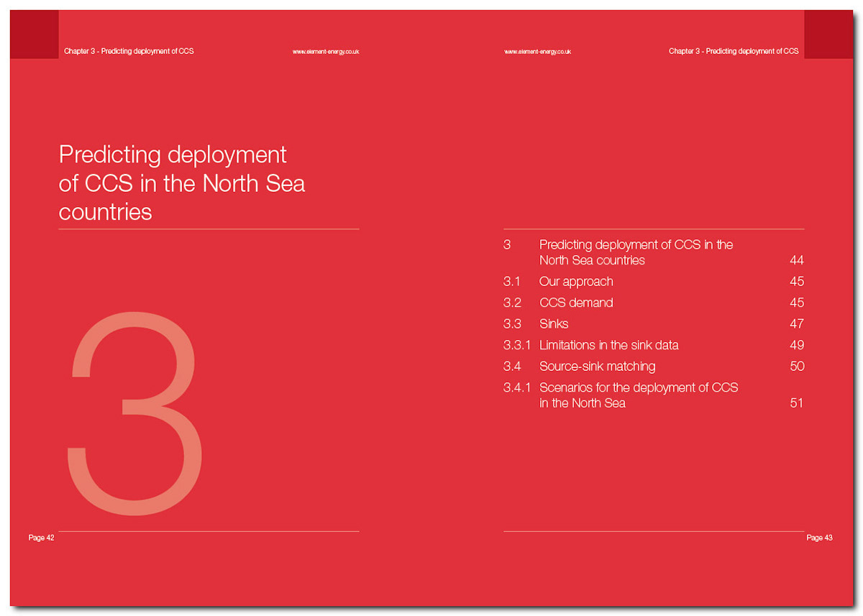This screenshot has width=863, height=616.
Task: Click page number 51 in the contents
Action: tap(796, 403)
